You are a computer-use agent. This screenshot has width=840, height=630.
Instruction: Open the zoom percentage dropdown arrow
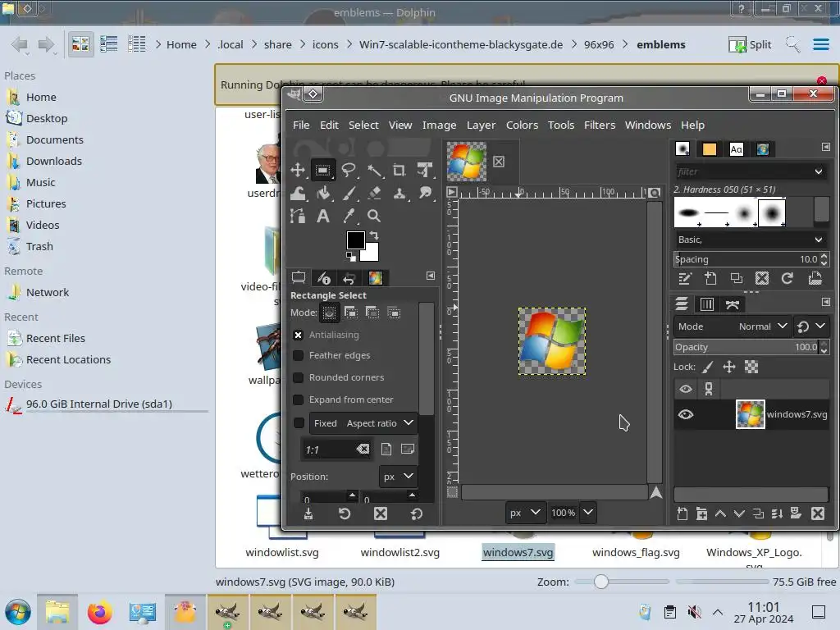[x=587, y=513]
